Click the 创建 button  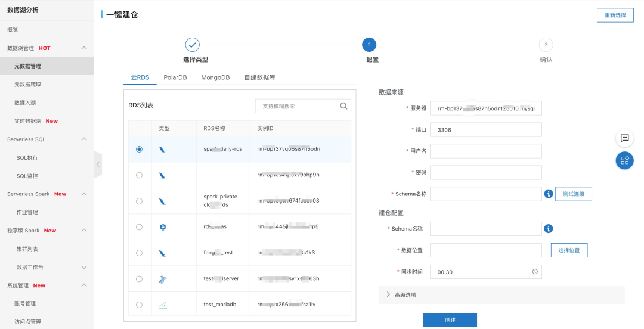(450, 320)
